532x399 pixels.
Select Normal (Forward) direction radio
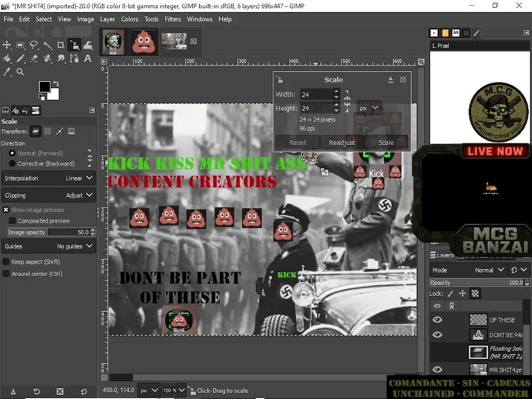12,153
